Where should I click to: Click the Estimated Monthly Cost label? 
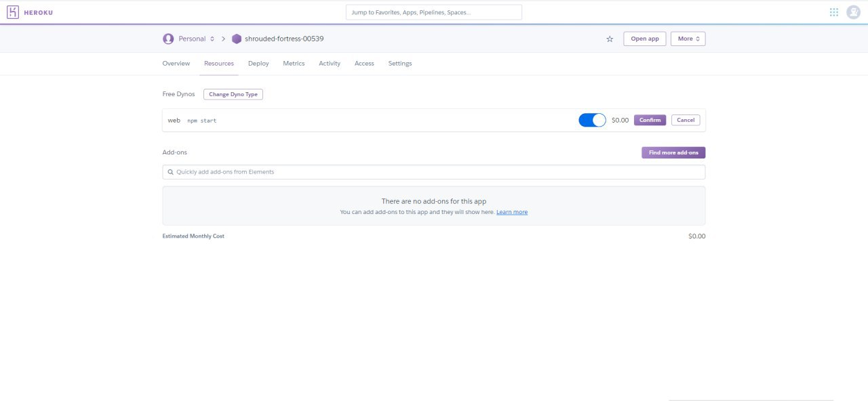(x=193, y=236)
